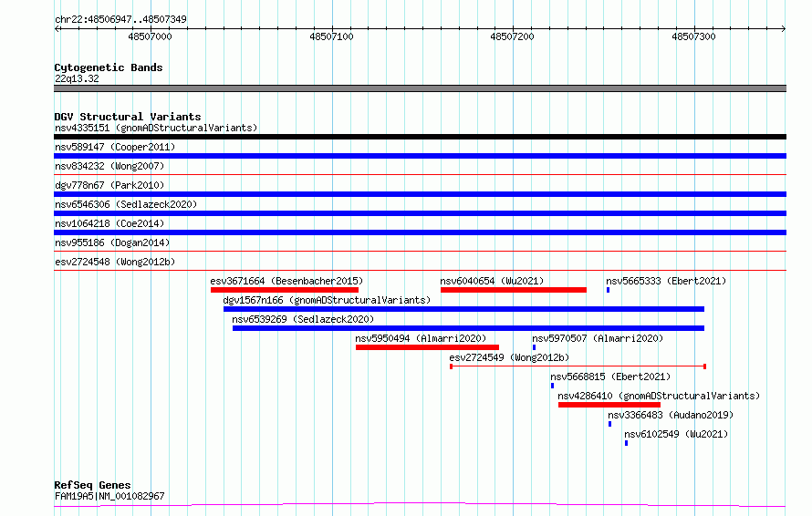Open the nsv834232 Wong2007 variant
Image resolution: width=812 pixels, height=516 pixels.
(x=109, y=166)
